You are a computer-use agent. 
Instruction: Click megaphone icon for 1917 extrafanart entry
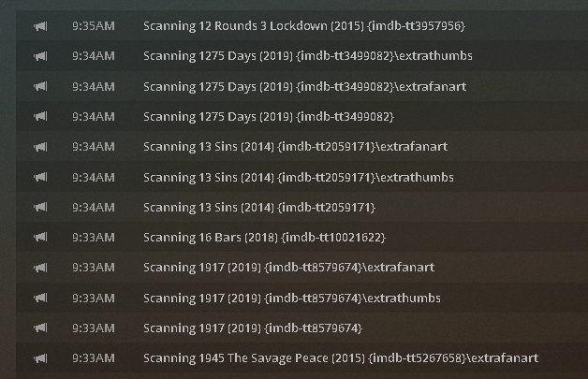click(40, 268)
